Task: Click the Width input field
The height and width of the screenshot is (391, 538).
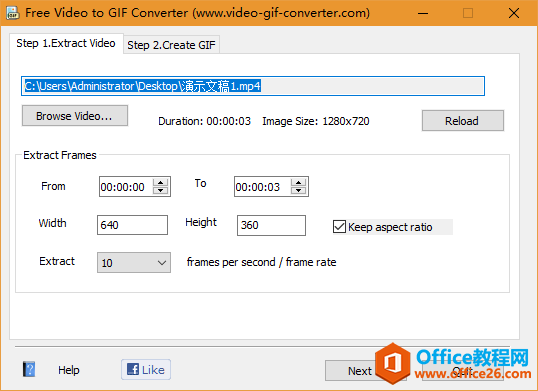Action: tap(132, 225)
